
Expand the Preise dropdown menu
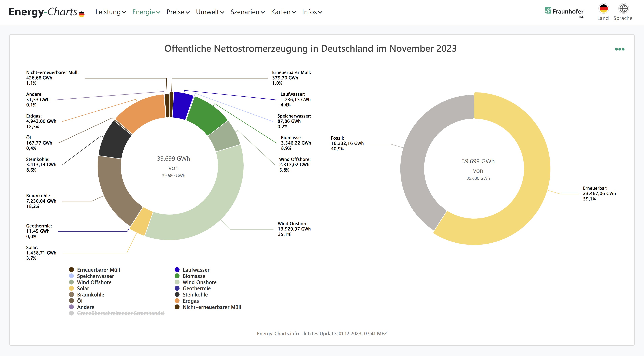[x=178, y=12]
